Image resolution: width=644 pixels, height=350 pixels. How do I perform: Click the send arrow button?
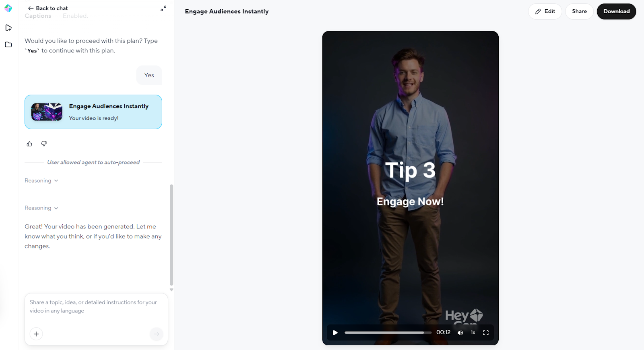pos(156,334)
